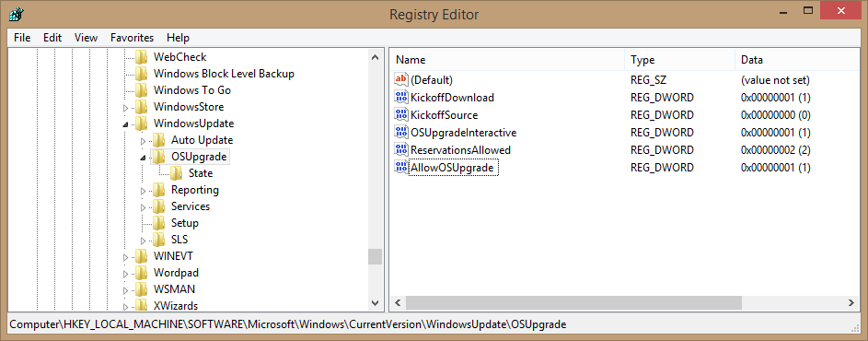Click the registry path in status bar
The width and height of the screenshot is (868, 341).
tap(288, 323)
